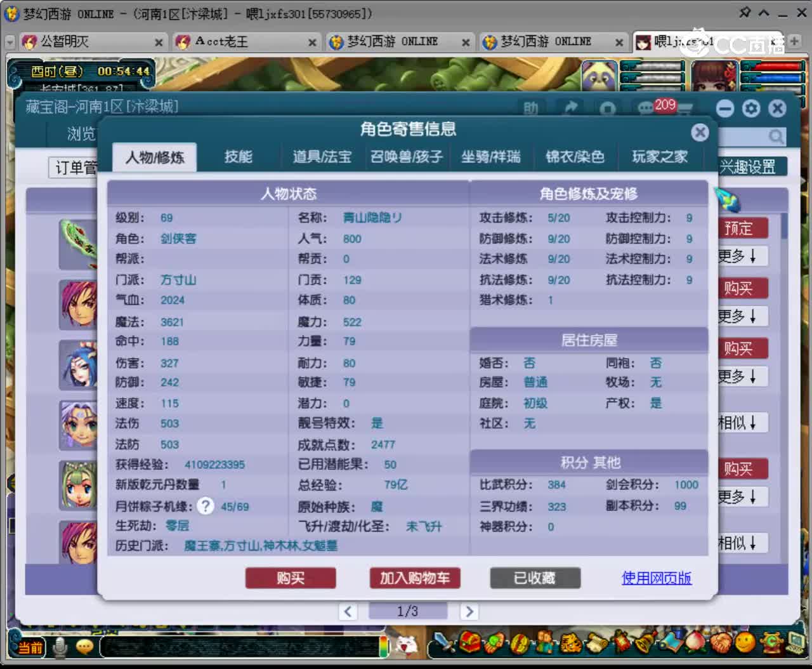812x669 pixels.
Task: Toggle the pin window icon in title bar
Action: (x=745, y=12)
